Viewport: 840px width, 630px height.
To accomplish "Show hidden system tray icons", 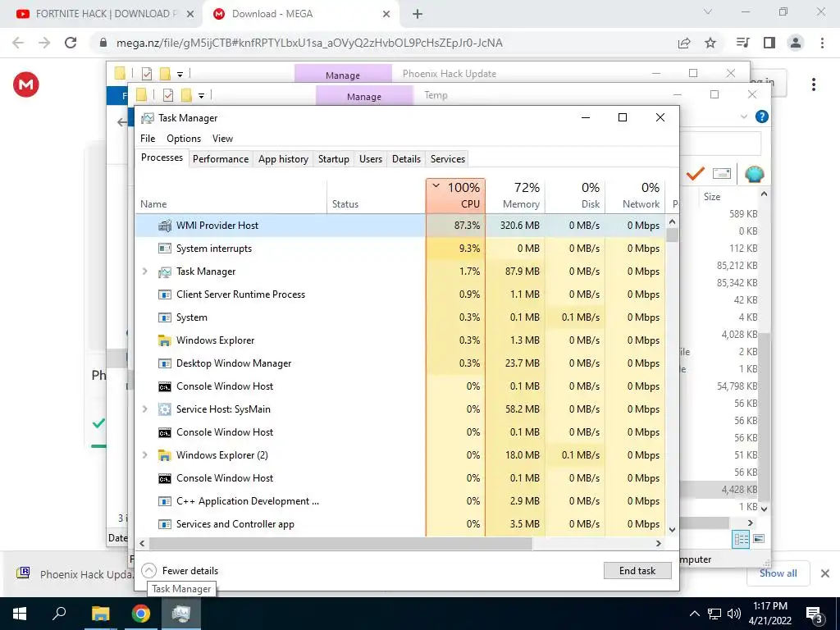I will point(694,614).
